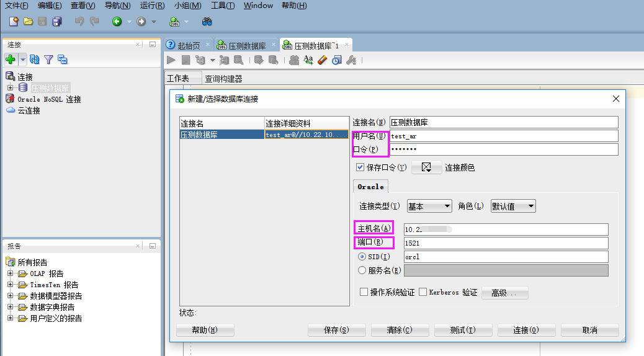The width and height of the screenshot is (644, 356).
Task: Select the 服务名 radio button
Action: [x=362, y=270]
